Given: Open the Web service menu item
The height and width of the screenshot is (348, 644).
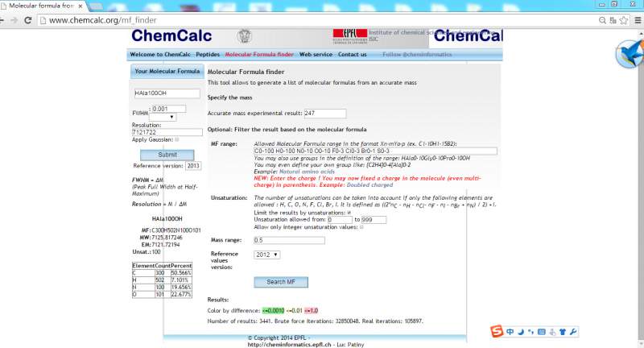Looking at the screenshot, I should (x=316, y=54).
